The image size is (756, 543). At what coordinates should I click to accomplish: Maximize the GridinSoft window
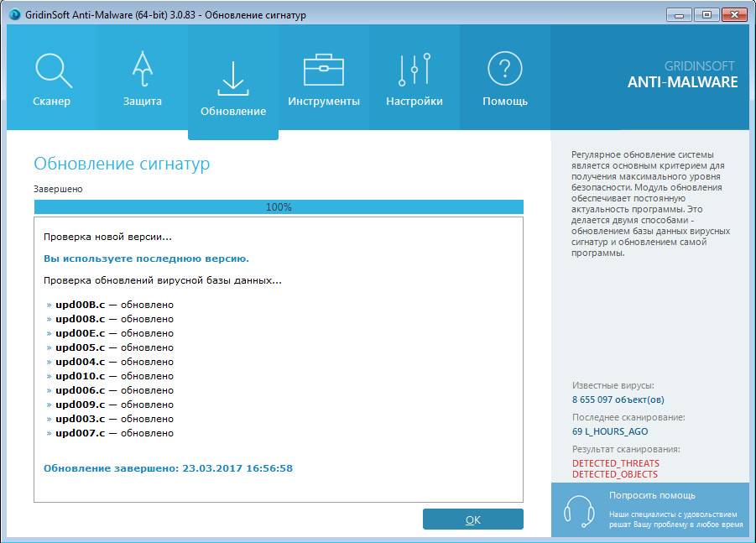(x=706, y=14)
